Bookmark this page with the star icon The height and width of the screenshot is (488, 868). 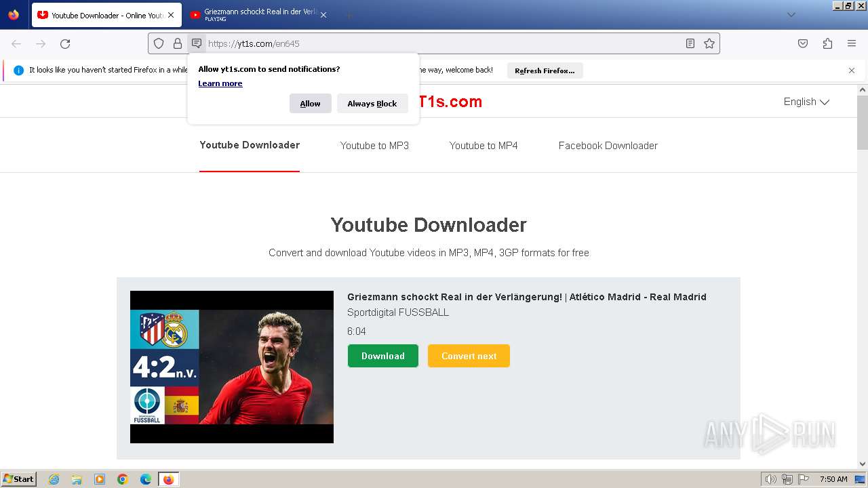click(x=709, y=43)
